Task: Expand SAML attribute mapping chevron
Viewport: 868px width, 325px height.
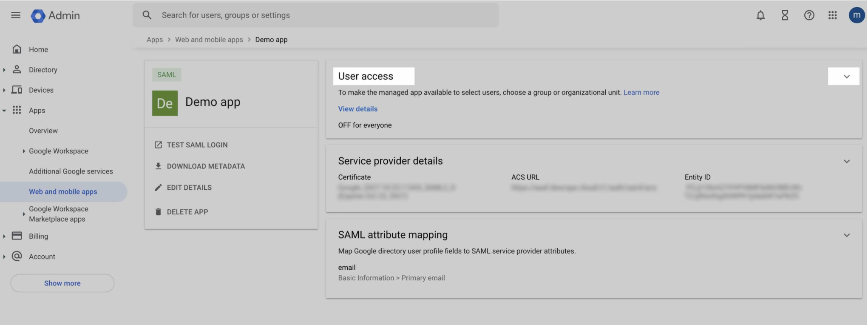Action: 846,235
